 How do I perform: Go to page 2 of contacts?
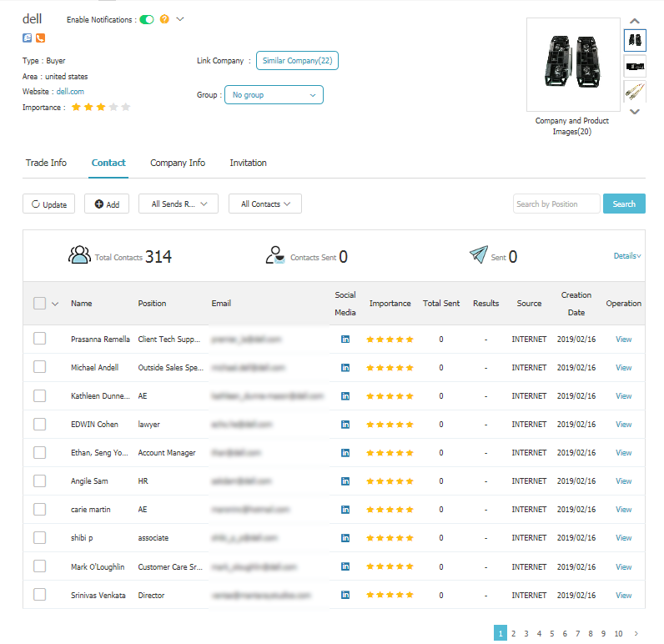click(x=513, y=633)
